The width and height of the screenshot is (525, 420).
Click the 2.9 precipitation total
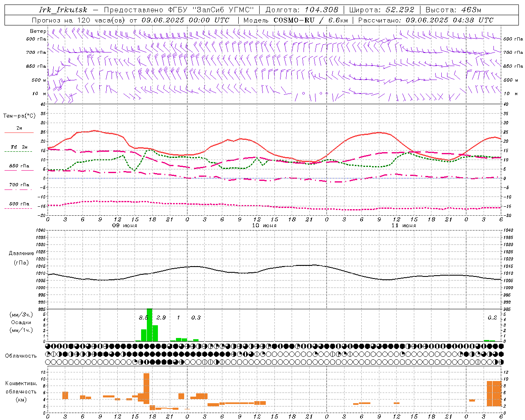161,317
